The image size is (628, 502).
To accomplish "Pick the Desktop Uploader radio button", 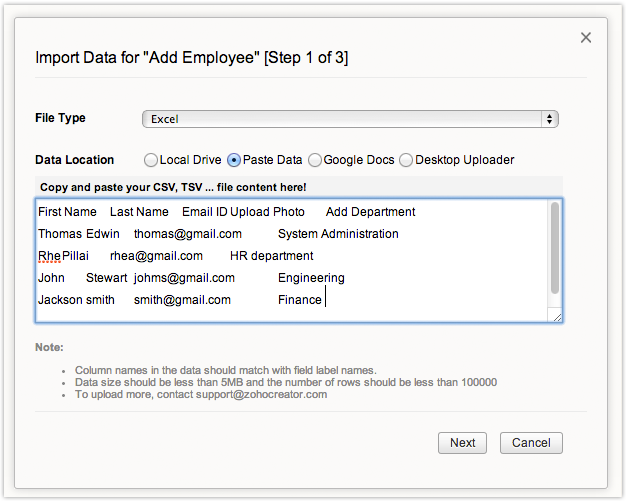I will [405, 159].
